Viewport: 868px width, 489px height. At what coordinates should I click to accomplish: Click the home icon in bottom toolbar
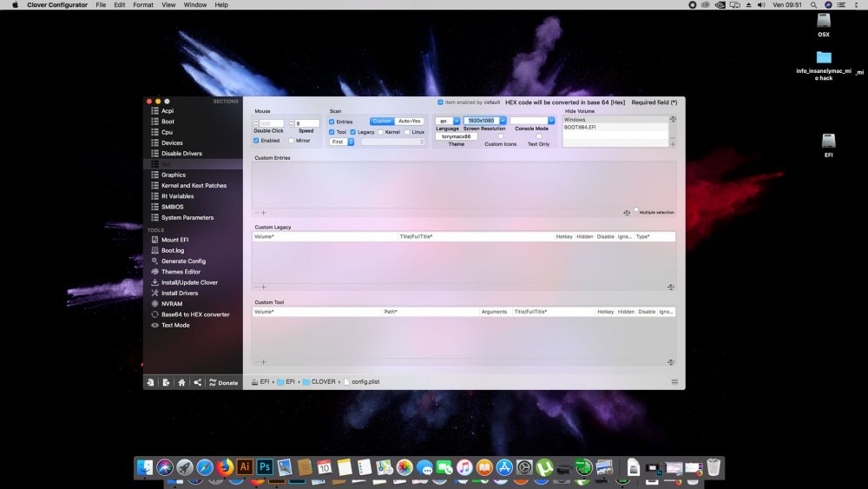tap(181, 382)
